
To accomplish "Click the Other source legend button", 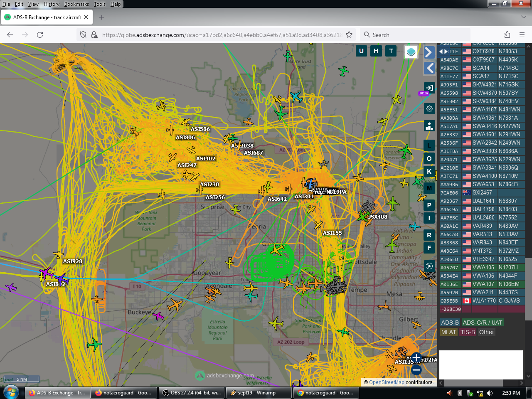I will (x=487, y=332).
